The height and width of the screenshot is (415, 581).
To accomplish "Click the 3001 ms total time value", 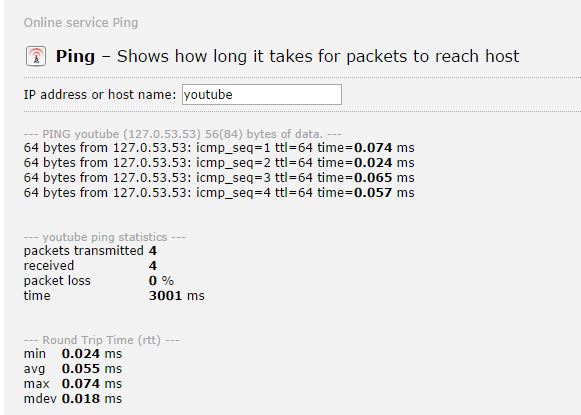I will tap(176, 296).
